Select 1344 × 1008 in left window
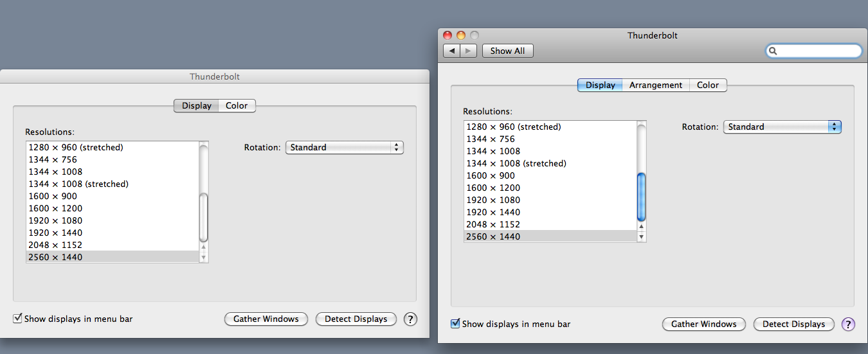This screenshot has width=868, height=354. [x=113, y=172]
